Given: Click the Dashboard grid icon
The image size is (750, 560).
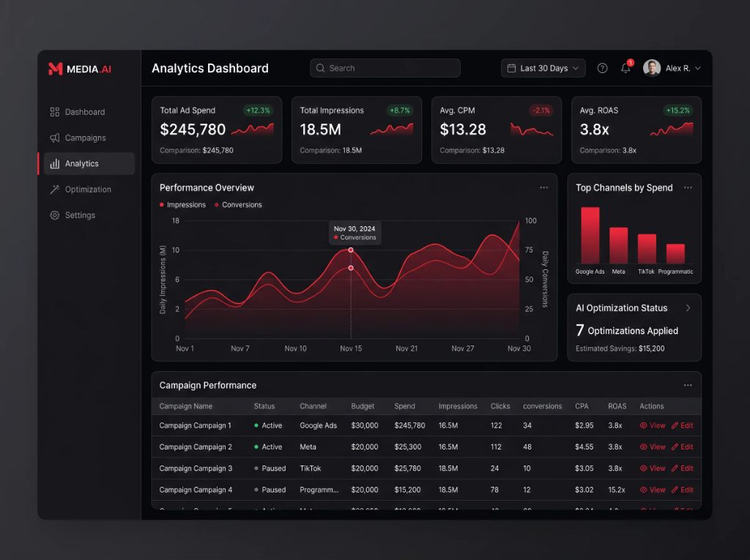Looking at the screenshot, I should (x=54, y=112).
